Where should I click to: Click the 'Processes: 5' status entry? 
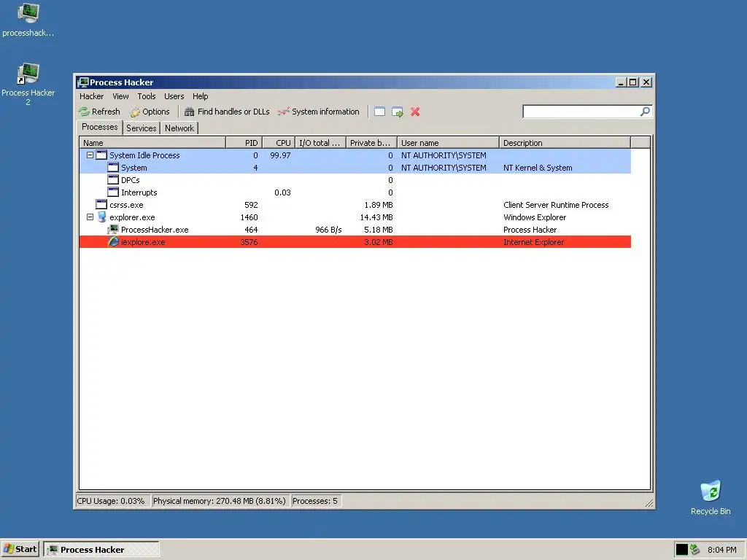pyautogui.click(x=315, y=501)
